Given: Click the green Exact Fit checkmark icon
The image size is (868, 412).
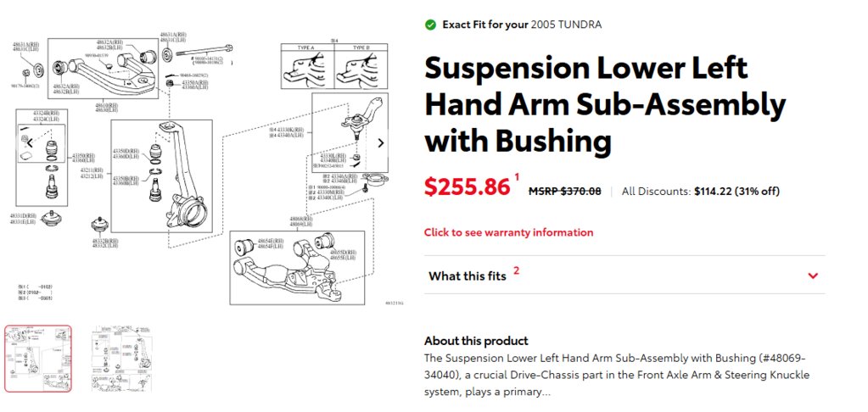Looking at the screenshot, I should [430, 25].
